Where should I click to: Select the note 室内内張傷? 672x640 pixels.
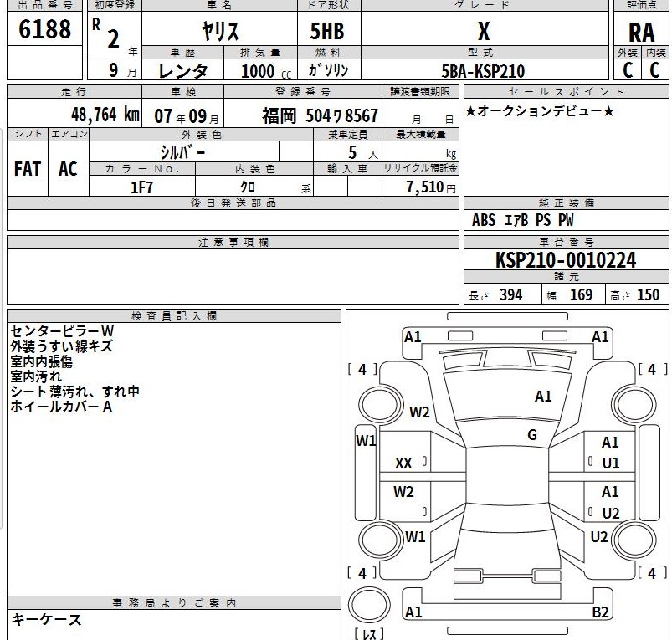pos(42,361)
